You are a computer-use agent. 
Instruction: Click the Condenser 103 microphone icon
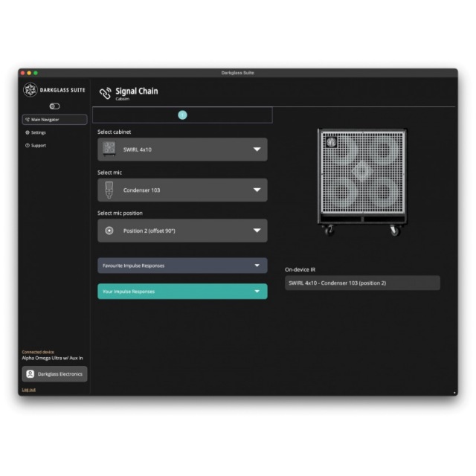[109, 190]
